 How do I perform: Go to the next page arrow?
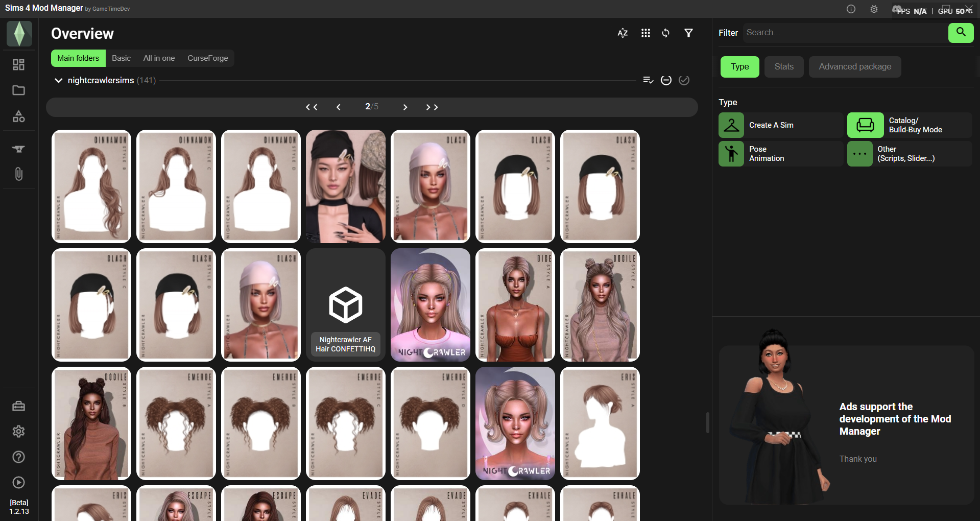[x=405, y=107]
